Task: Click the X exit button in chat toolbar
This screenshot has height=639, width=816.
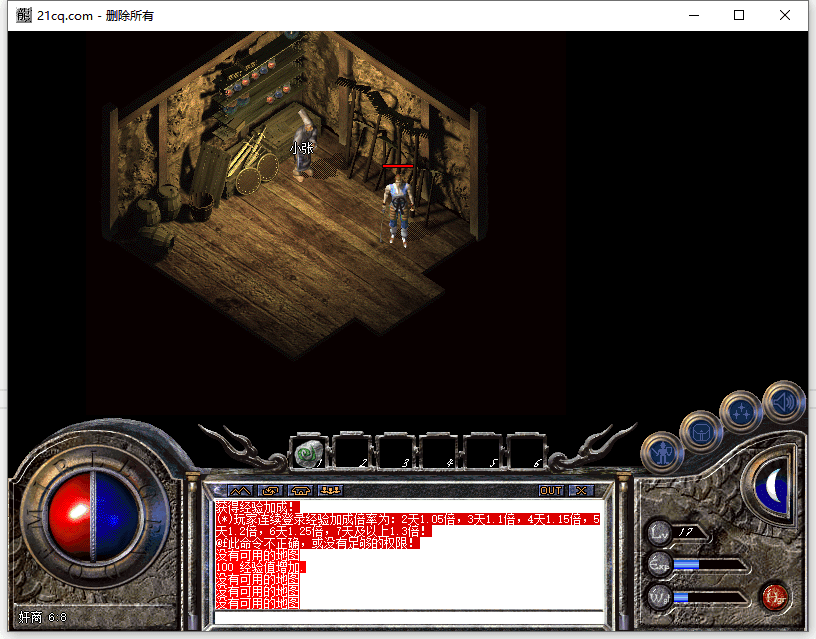Action: (x=581, y=491)
